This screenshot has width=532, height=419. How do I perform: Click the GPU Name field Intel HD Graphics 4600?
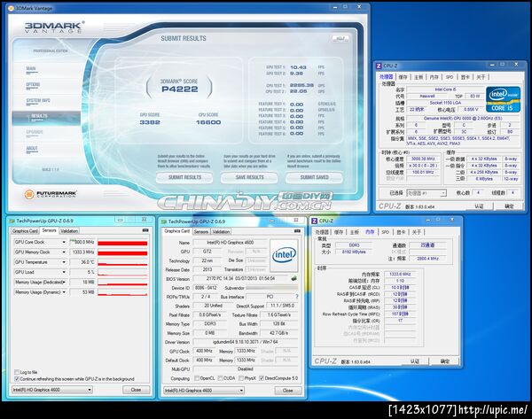[231, 243]
